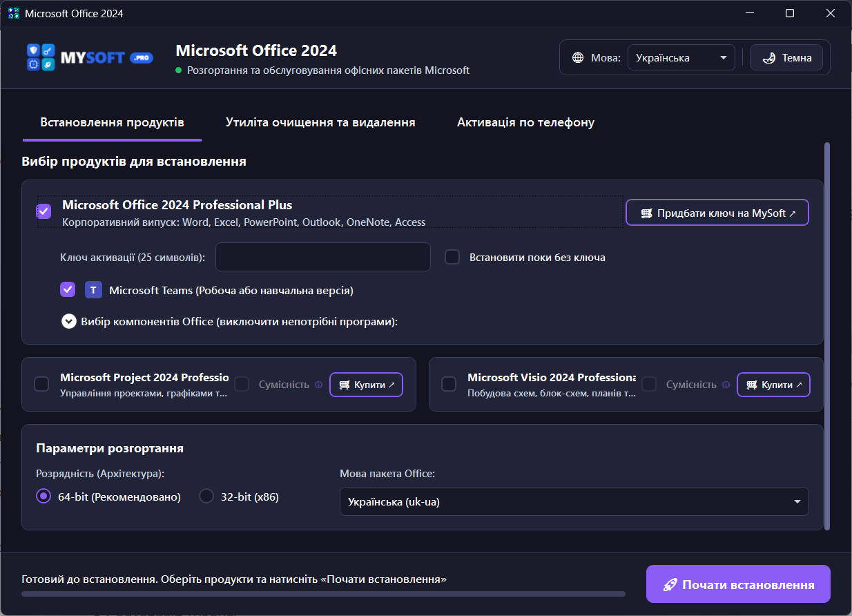Click the info icon next to Project Сумісність
Viewport: 852px width, 616px height.
tap(318, 385)
